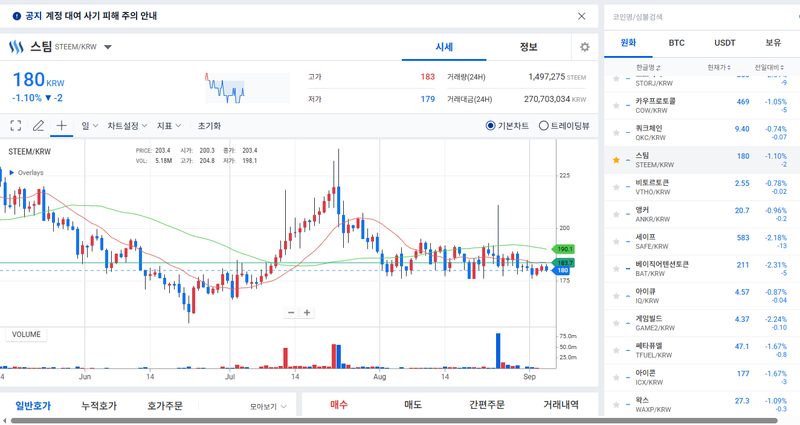Open 일반호가 order book tab

click(33, 406)
